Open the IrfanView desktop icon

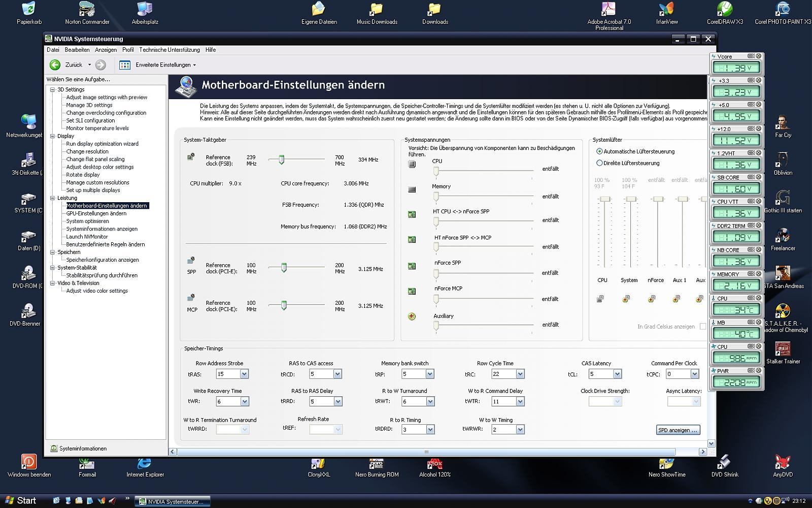(x=666, y=13)
